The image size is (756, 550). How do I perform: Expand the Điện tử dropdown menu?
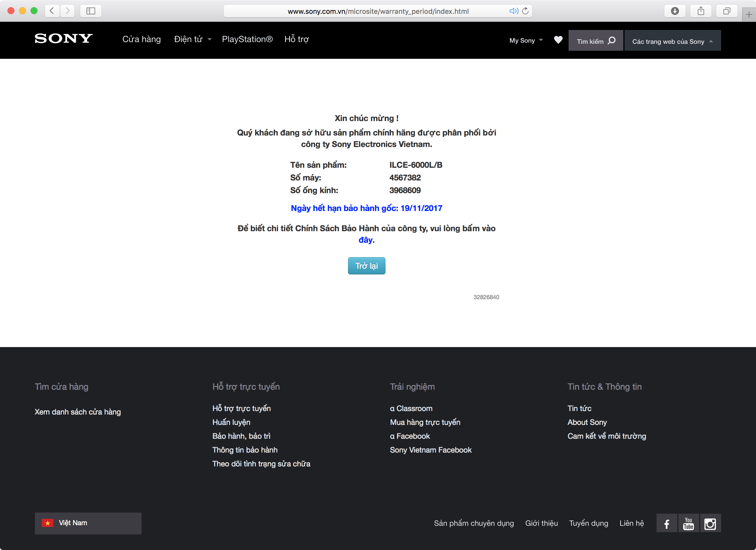193,39
